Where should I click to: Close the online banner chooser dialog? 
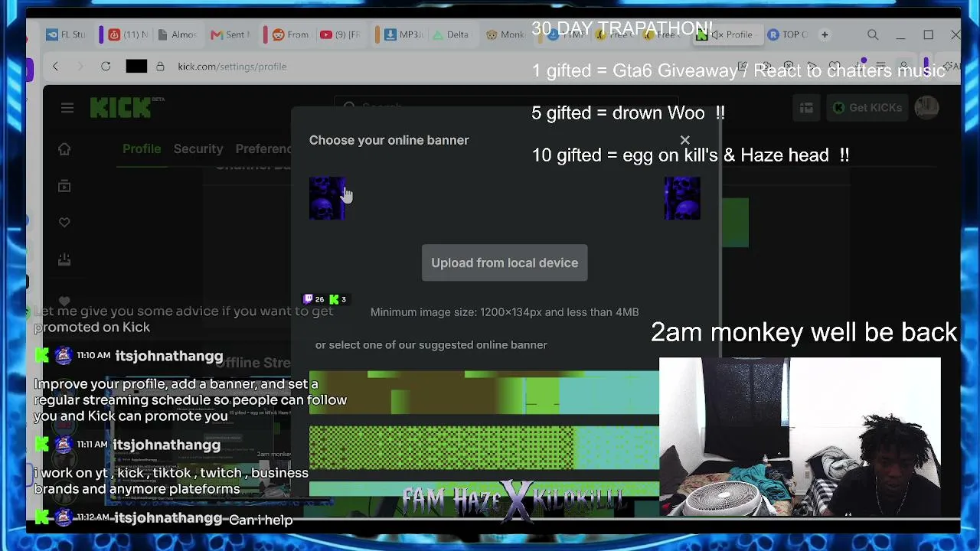pyautogui.click(x=684, y=140)
